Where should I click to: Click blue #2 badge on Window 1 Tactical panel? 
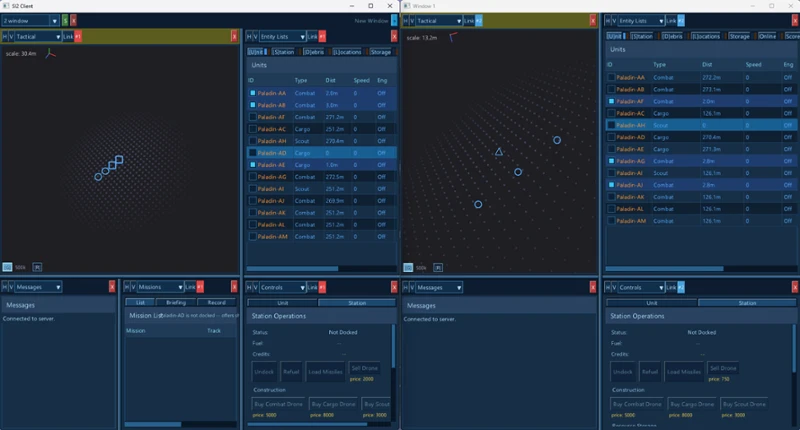(x=479, y=21)
